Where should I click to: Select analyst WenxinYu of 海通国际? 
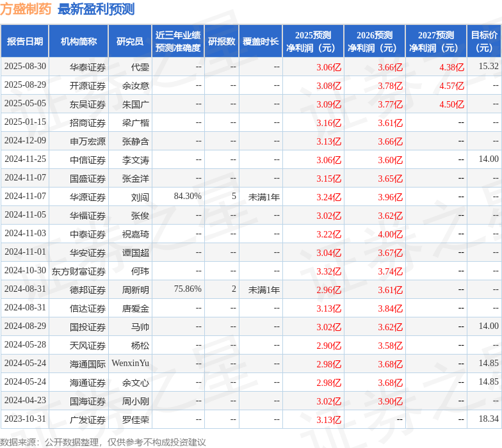pos(131,364)
